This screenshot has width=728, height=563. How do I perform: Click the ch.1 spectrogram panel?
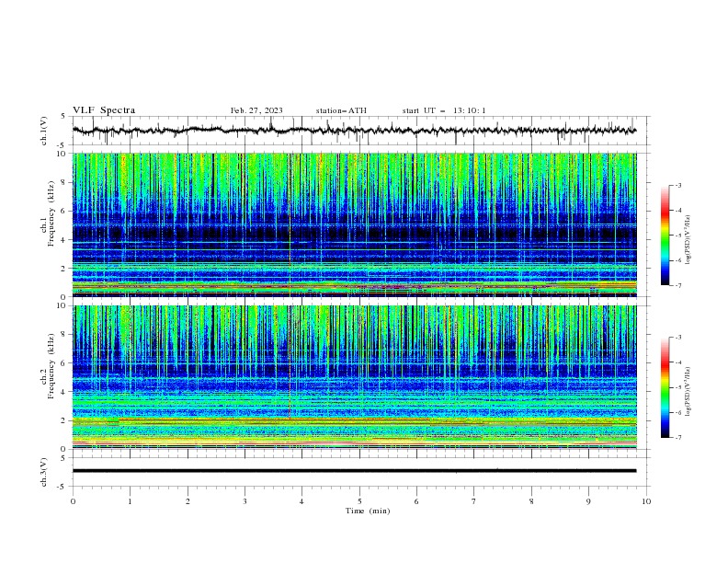tap(355, 224)
